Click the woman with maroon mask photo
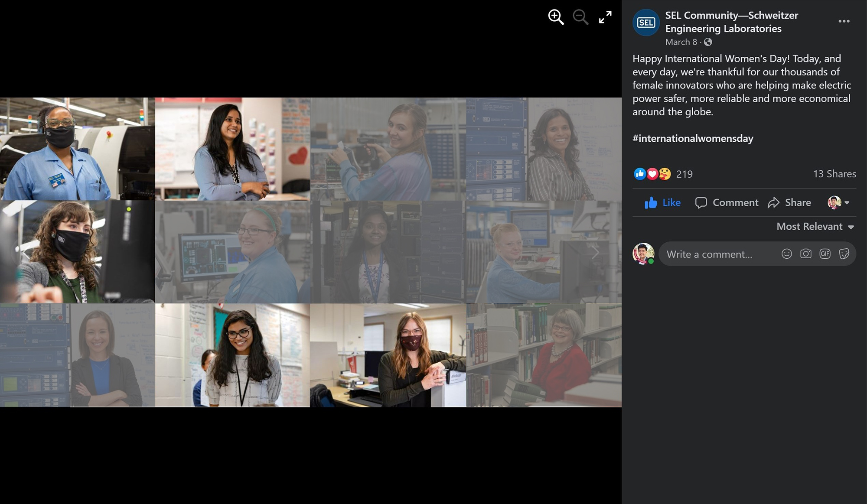The height and width of the screenshot is (504, 867). [x=388, y=355]
